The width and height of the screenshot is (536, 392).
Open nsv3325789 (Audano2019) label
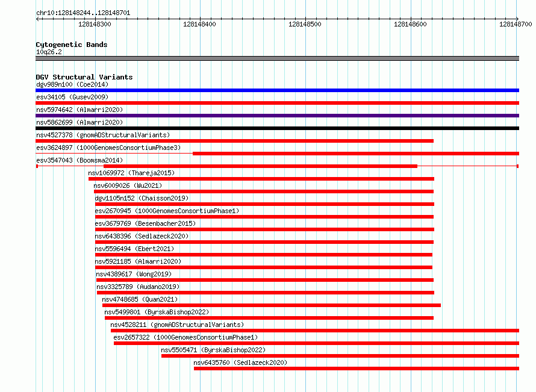coord(138,287)
